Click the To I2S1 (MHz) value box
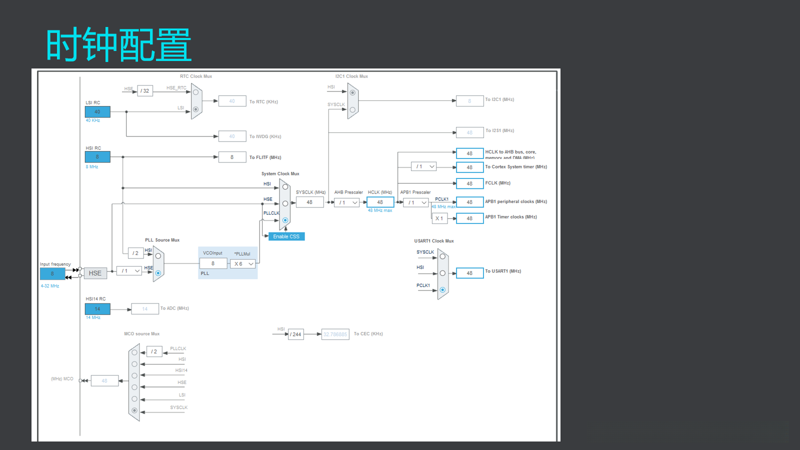The height and width of the screenshot is (450, 800). (x=470, y=132)
